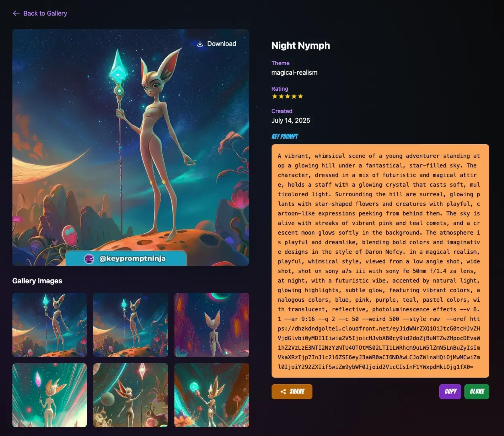
Task: Click the Download button
Action: click(x=216, y=44)
